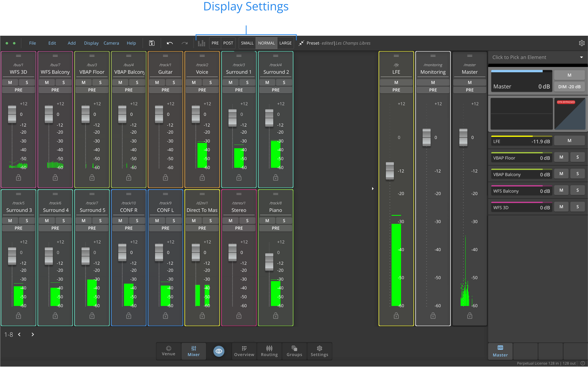Go to next channel page with right chevron
This screenshot has height=368, width=588.
(x=33, y=334)
